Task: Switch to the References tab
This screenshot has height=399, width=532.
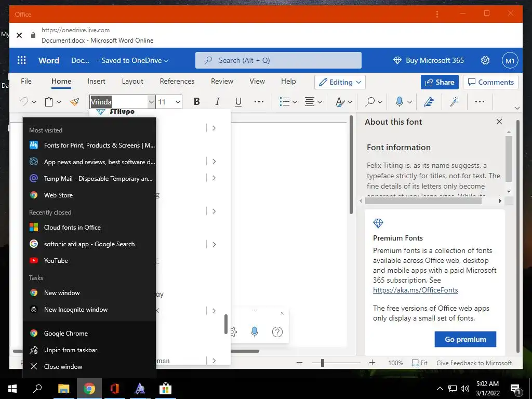Action: 177,81
